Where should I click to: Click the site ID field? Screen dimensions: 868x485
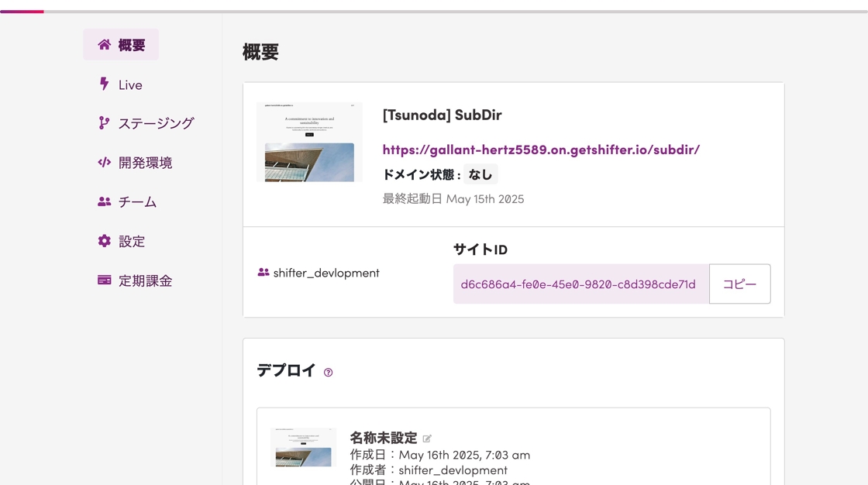[581, 284]
